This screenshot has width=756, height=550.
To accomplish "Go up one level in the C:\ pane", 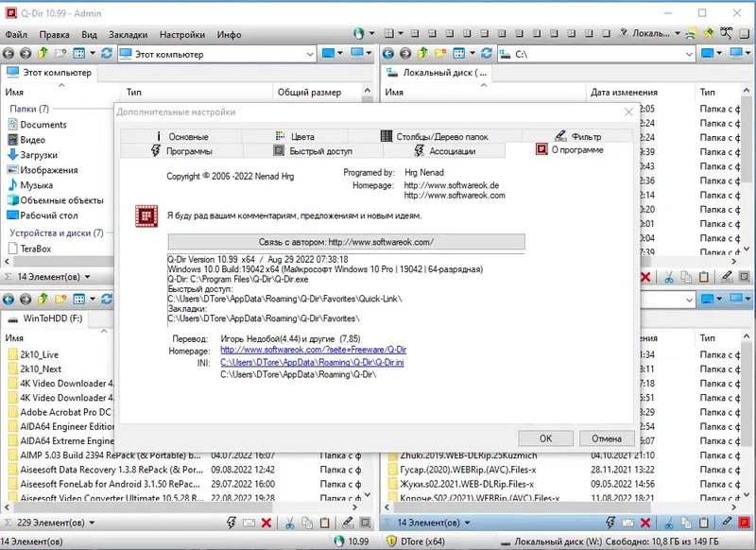I will [x=422, y=54].
